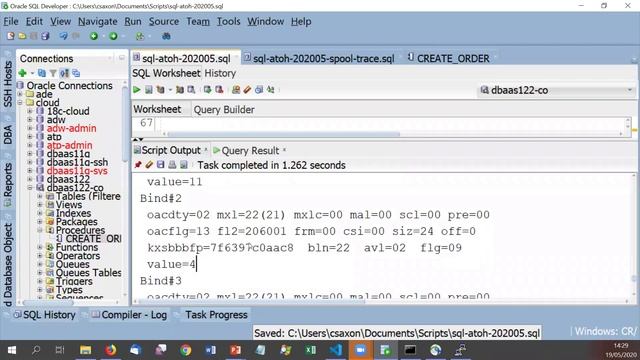Click the filter funnel icon in Connections

pyautogui.click(x=53, y=73)
